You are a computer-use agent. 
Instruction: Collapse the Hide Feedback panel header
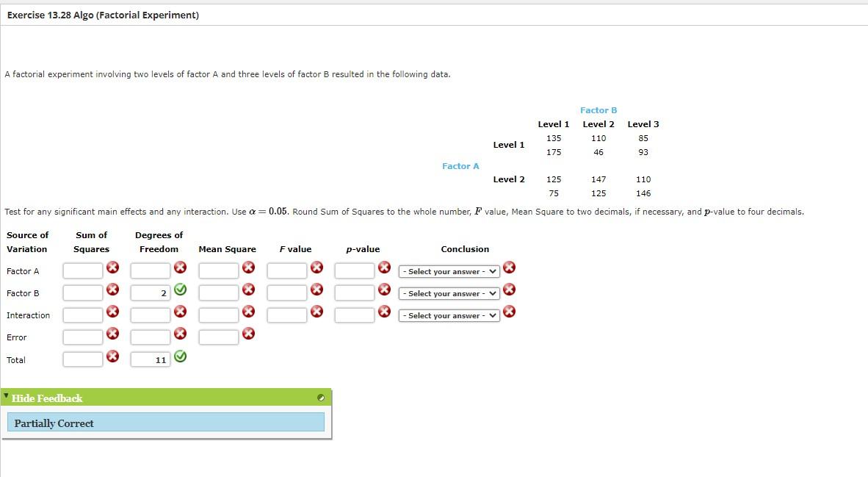tap(166, 397)
